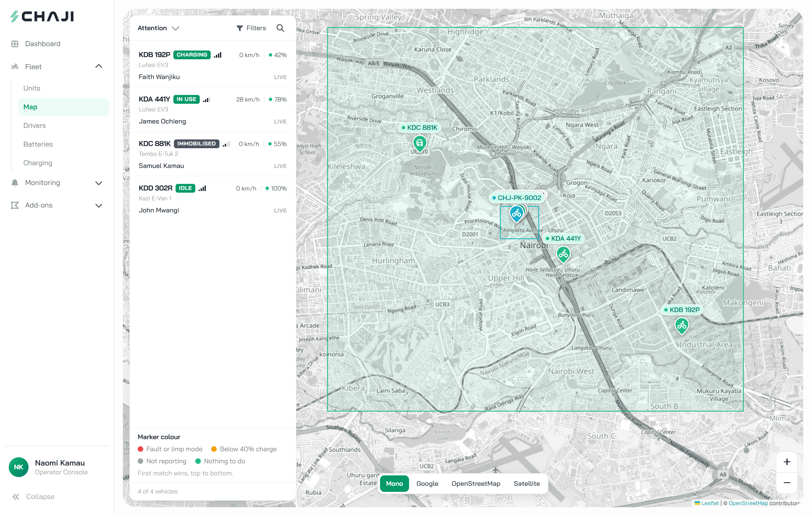The image size is (812, 516).
Task: Click the red Fault or limp mode swatch
Action: click(x=141, y=449)
